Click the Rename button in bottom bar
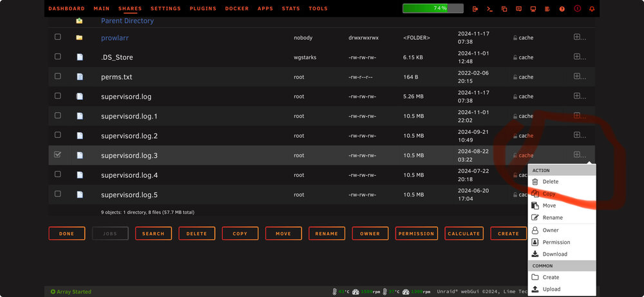 pos(327,233)
